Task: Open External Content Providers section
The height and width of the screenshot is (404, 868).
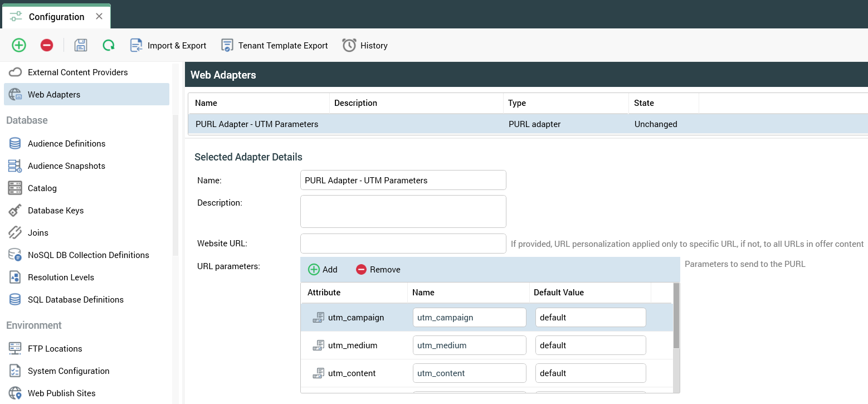Action: point(77,72)
